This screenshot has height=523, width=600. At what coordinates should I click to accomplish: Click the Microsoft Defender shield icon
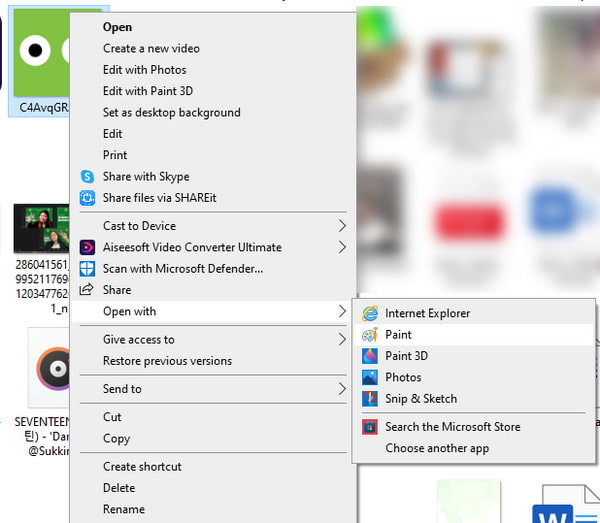pos(87,269)
